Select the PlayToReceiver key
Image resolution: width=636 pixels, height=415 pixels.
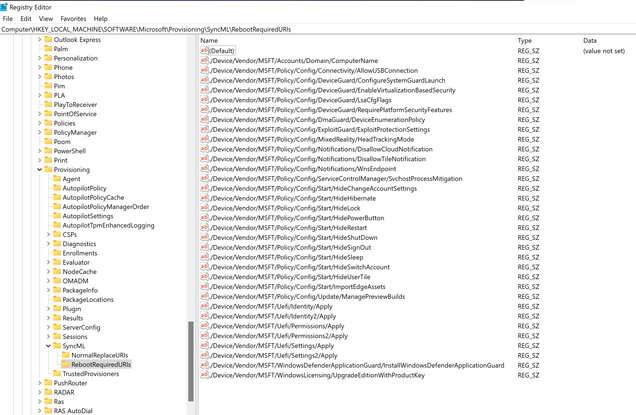coord(75,105)
